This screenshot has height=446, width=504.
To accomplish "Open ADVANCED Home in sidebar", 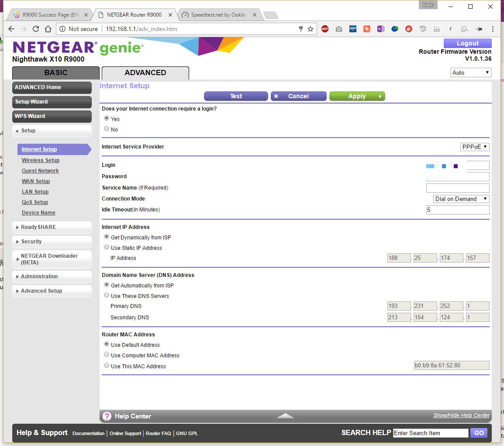I will [52, 87].
